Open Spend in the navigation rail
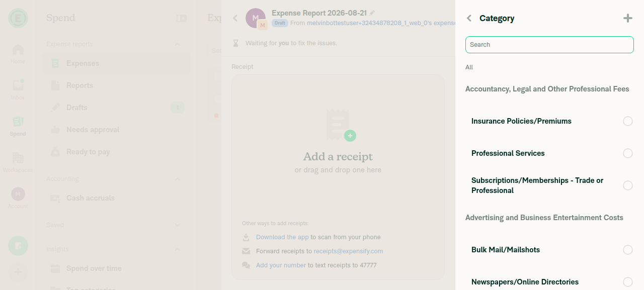Screen dimensions: 644x290 tap(18, 126)
